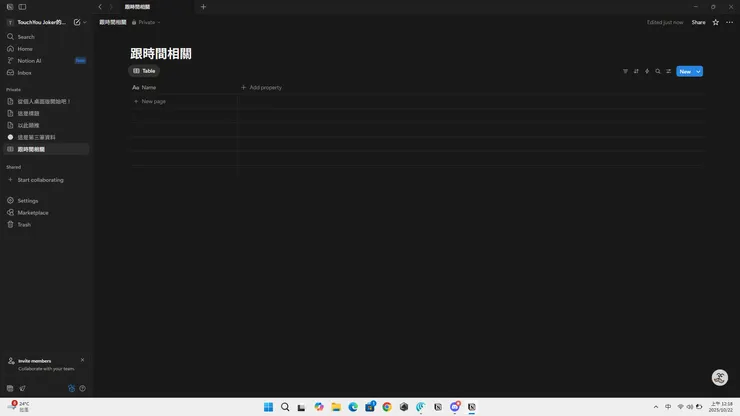Select the Table view tab
This screenshot has height=416, width=740.
[x=144, y=71]
